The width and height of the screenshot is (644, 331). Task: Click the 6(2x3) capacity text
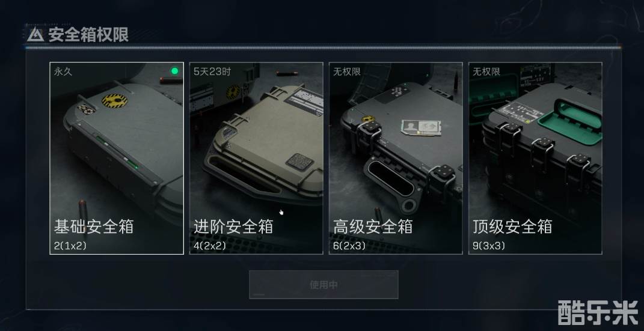349,246
